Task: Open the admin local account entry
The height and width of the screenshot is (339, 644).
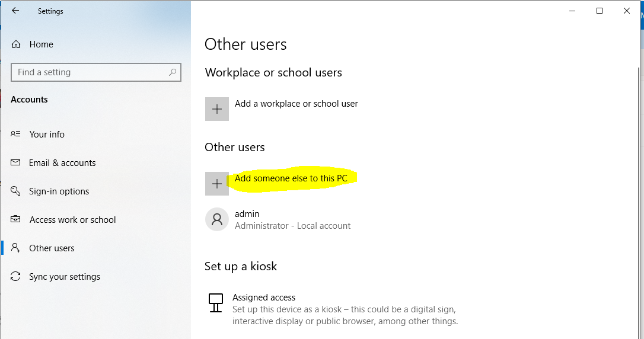Action: click(x=278, y=219)
